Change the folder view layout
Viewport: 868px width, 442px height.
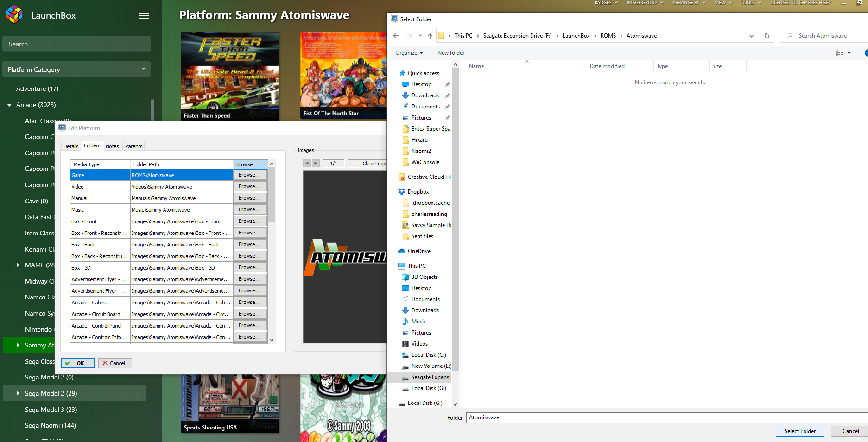(839, 53)
